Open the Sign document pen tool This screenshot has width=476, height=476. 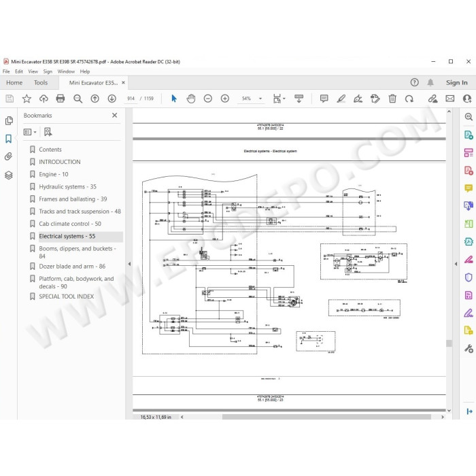point(358,99)
